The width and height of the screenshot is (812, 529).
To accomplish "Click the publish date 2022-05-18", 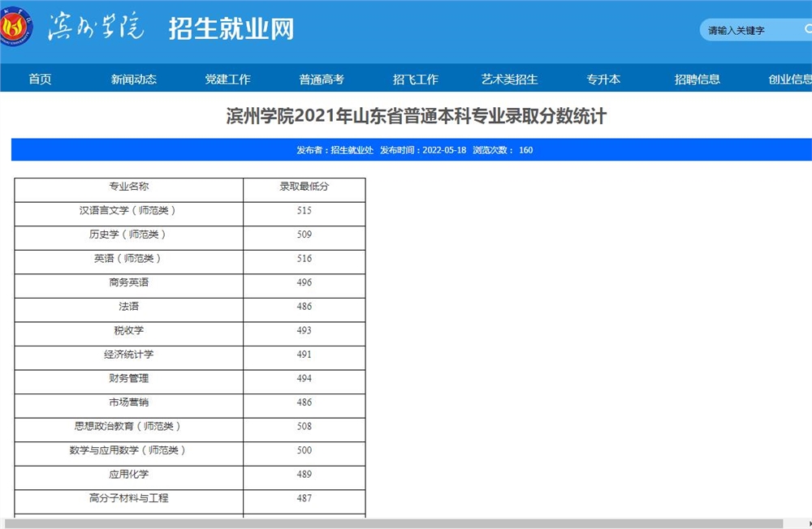I will [x=444, y=150].
